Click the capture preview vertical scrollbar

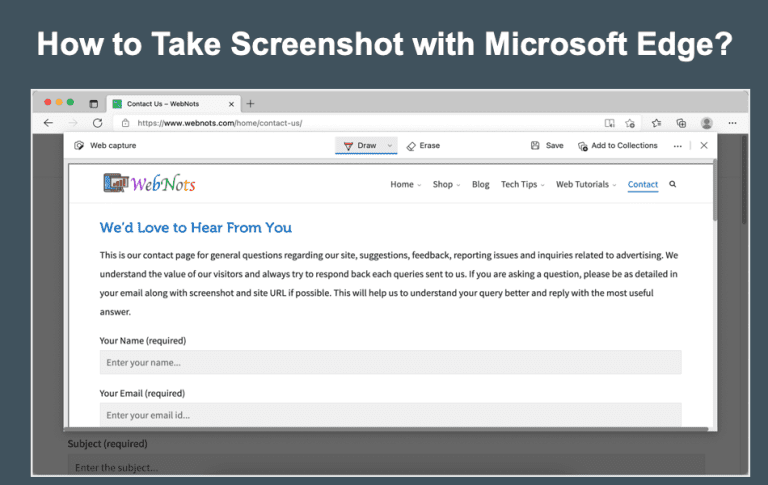715,190
